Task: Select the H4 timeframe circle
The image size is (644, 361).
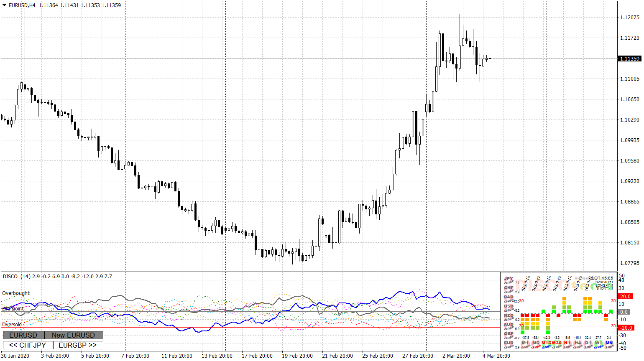Action: coord(578,343)
